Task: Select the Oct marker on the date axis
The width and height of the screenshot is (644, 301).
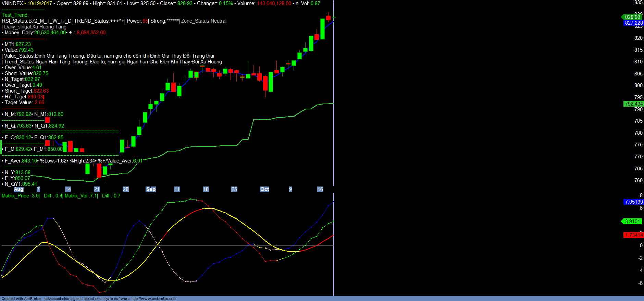Action: (264, 189)
